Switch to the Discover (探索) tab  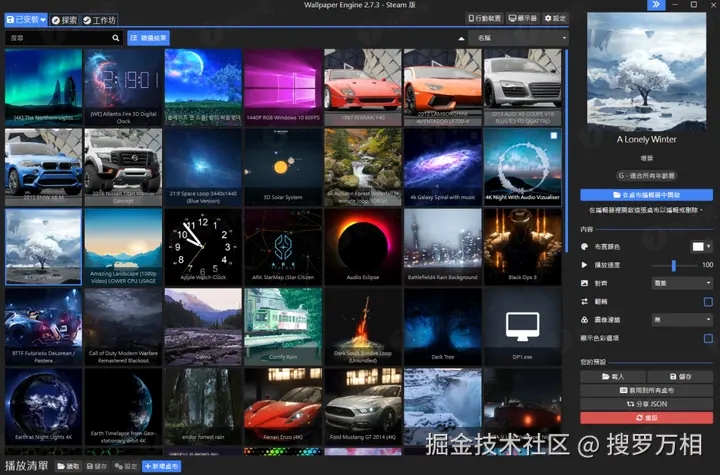[64, 20]
